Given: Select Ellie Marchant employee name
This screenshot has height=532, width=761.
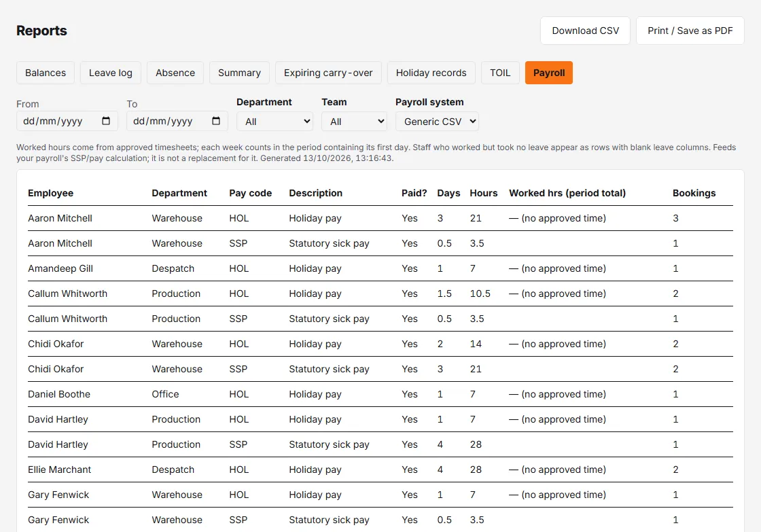Looking at the screenshot, I should click(x=59, y=469).
